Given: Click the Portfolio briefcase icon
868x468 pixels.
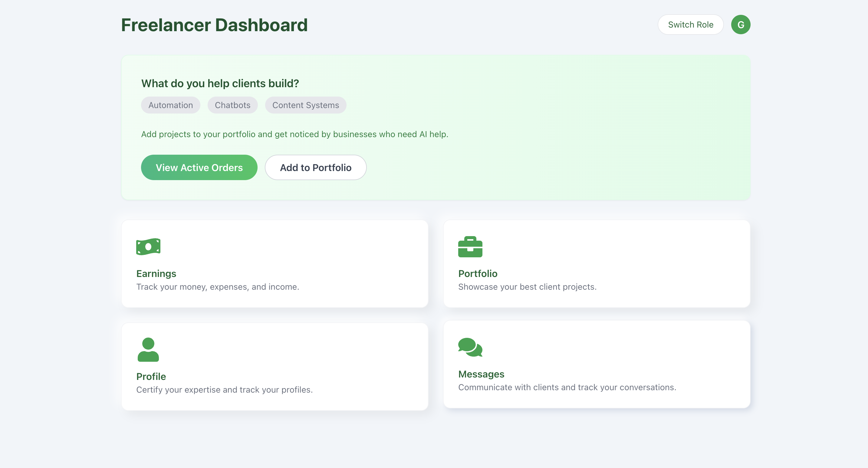Looking at the screenshot, I should 470,247.
